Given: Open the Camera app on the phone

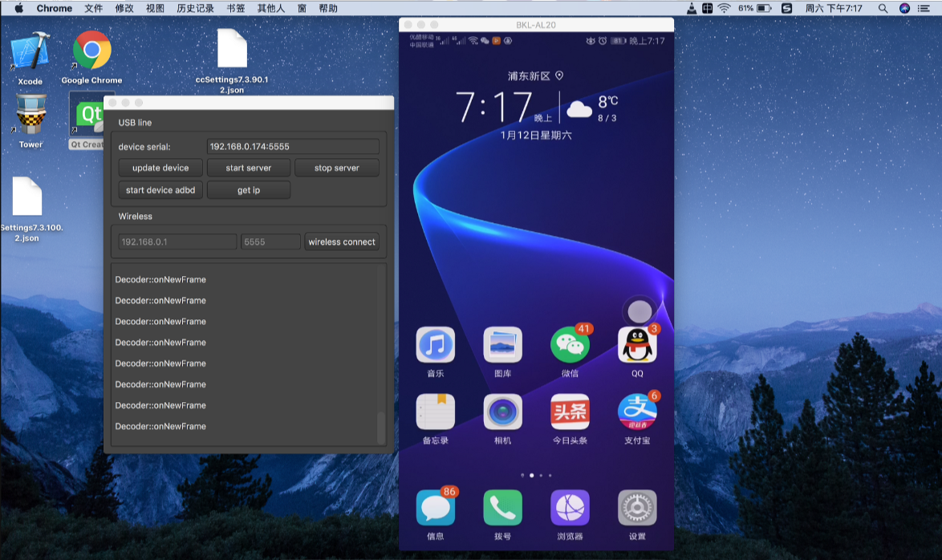Looking at the screenshot, I should click(x=503, y=412).
